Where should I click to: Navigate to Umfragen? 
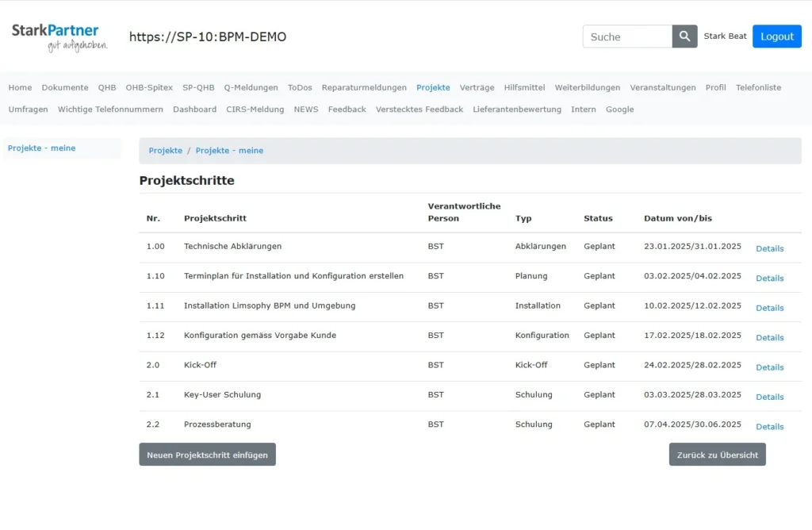(28, 109)
